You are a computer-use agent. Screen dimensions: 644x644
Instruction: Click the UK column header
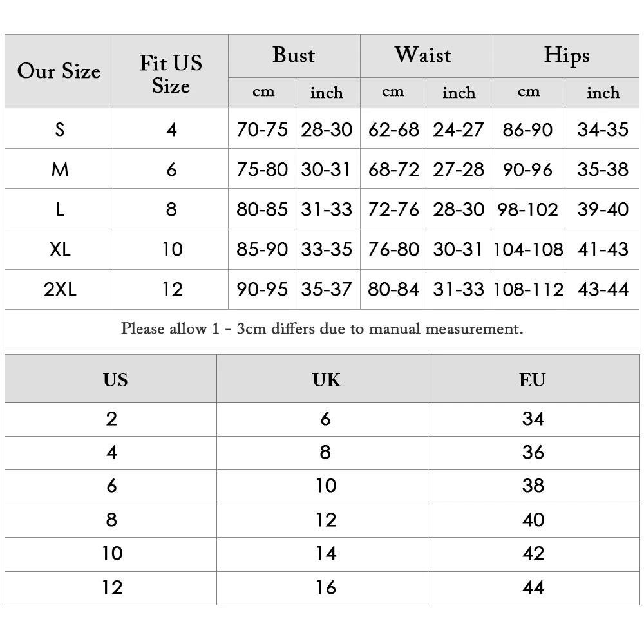[x=326, y=380]
